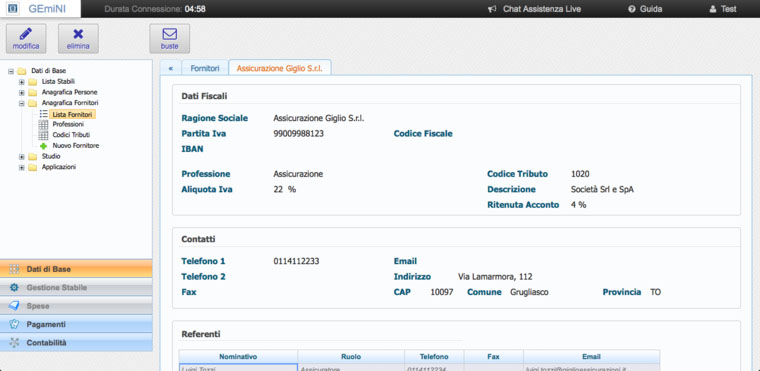This screenshot has width=760, height=371.
Task: Click the Spese panel icon
Action: click(x=15, y=306)
